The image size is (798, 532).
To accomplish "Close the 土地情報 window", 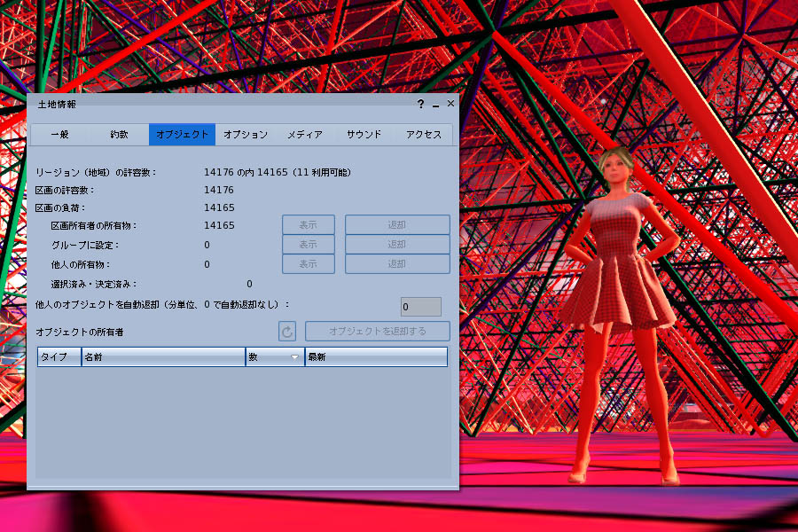I will [451, 104].
